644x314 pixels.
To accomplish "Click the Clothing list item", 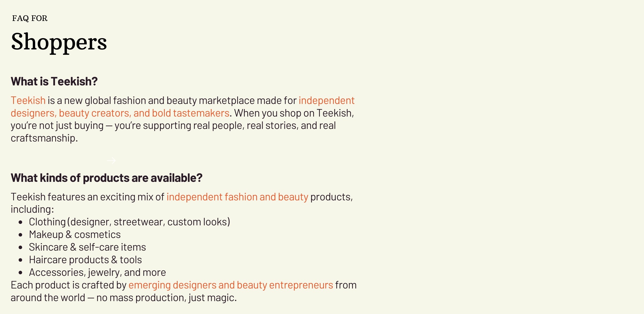I will click(x=130, y=222).
